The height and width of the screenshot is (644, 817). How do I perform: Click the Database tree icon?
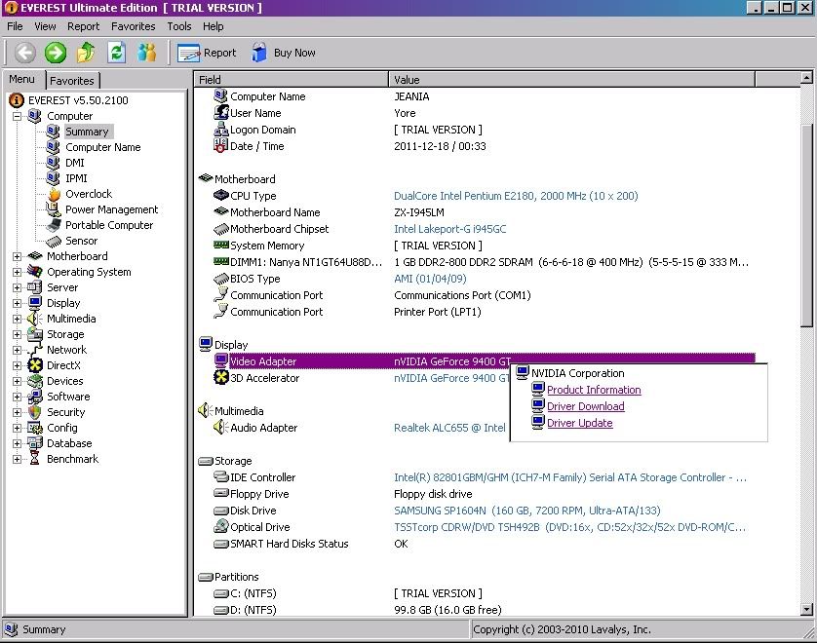point(35,443)
